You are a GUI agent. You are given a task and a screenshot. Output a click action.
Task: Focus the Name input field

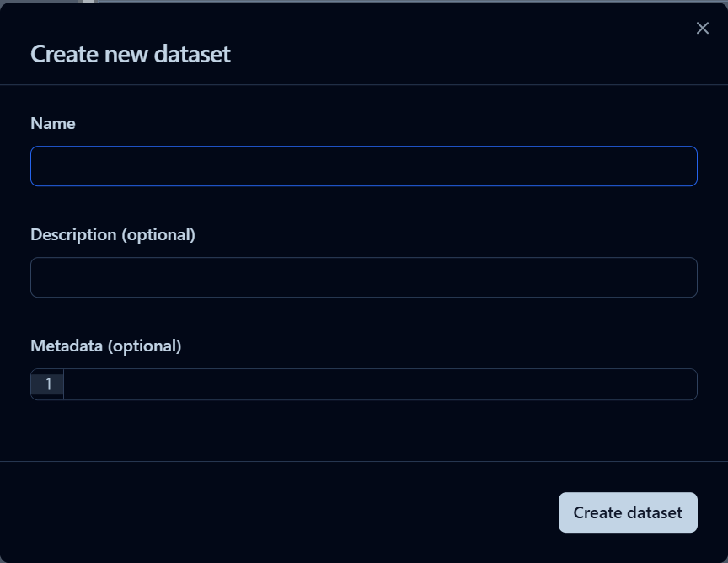(x=363, y=166)
